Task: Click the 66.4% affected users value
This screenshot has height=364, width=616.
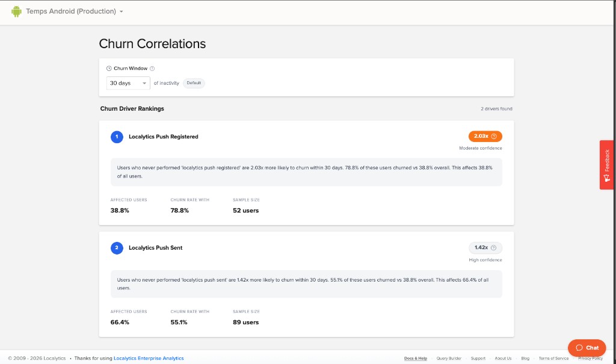Action: tap(120, 322)
